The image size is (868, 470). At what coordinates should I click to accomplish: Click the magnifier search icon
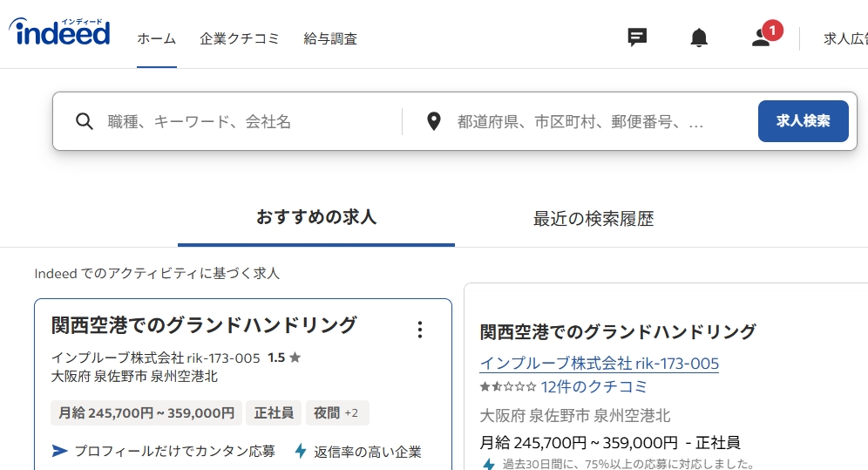tap(85, 121)
